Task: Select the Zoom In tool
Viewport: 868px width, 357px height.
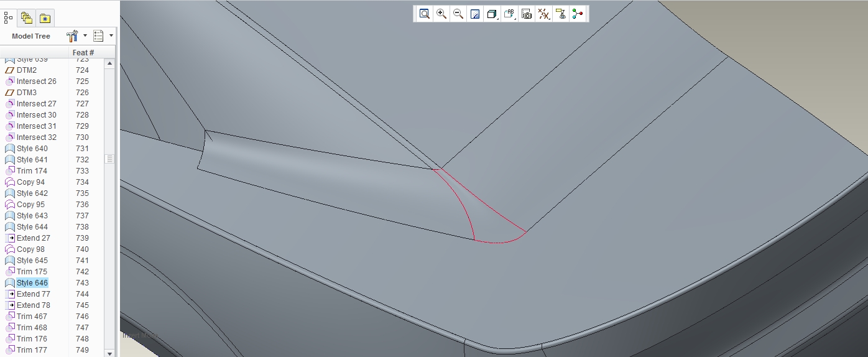Action: coord(441,14)
